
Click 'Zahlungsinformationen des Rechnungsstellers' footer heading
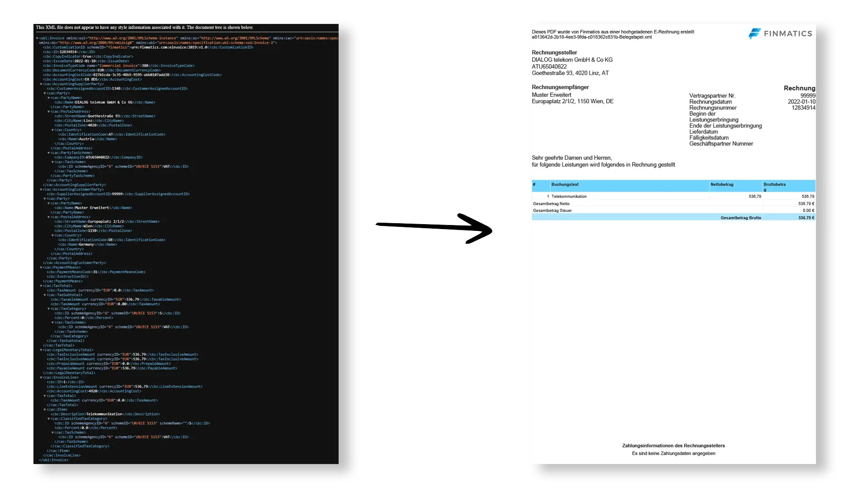pos(673,446)
